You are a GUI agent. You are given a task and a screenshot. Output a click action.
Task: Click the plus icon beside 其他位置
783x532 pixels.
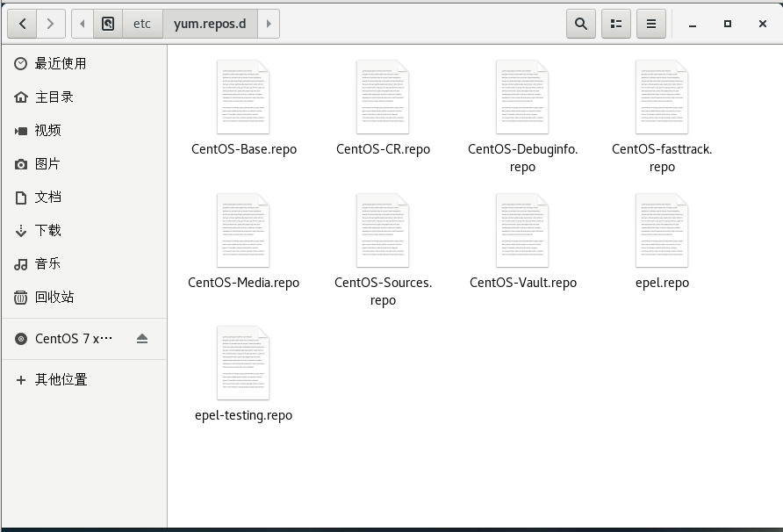[20, 380]
